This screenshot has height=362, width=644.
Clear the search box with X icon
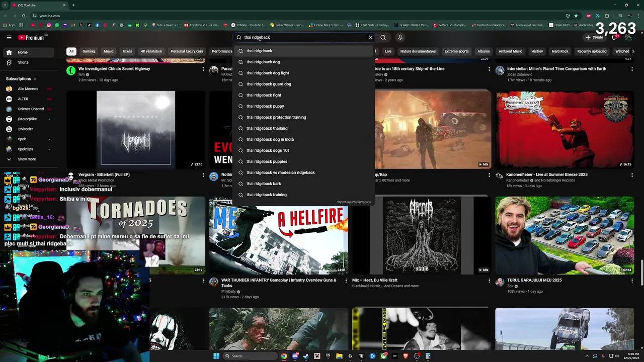(x=371, y=37)
